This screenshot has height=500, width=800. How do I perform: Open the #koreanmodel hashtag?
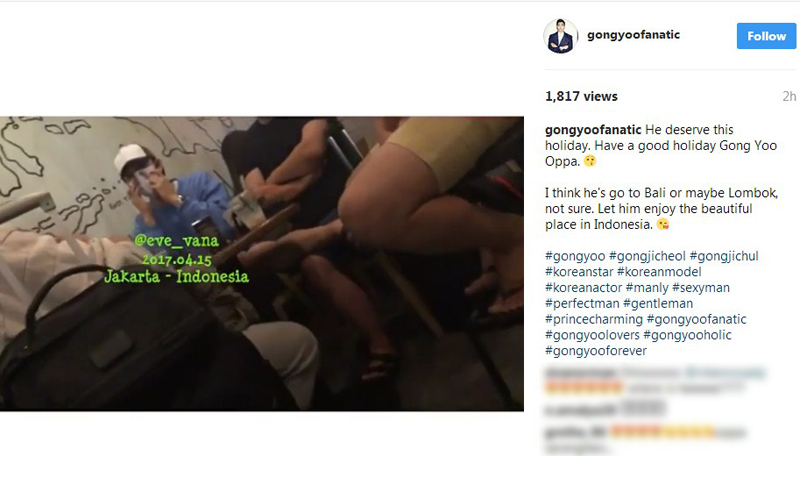point(659,272)
